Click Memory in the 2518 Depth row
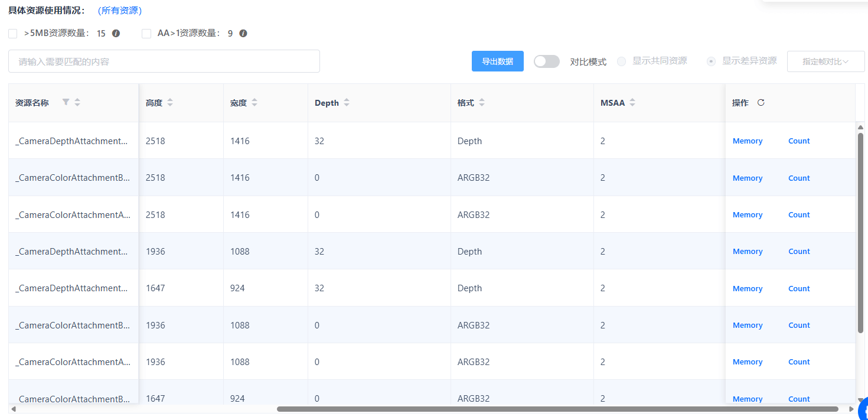This screenshot has width=868, height=420. click(x=748, y=141)
